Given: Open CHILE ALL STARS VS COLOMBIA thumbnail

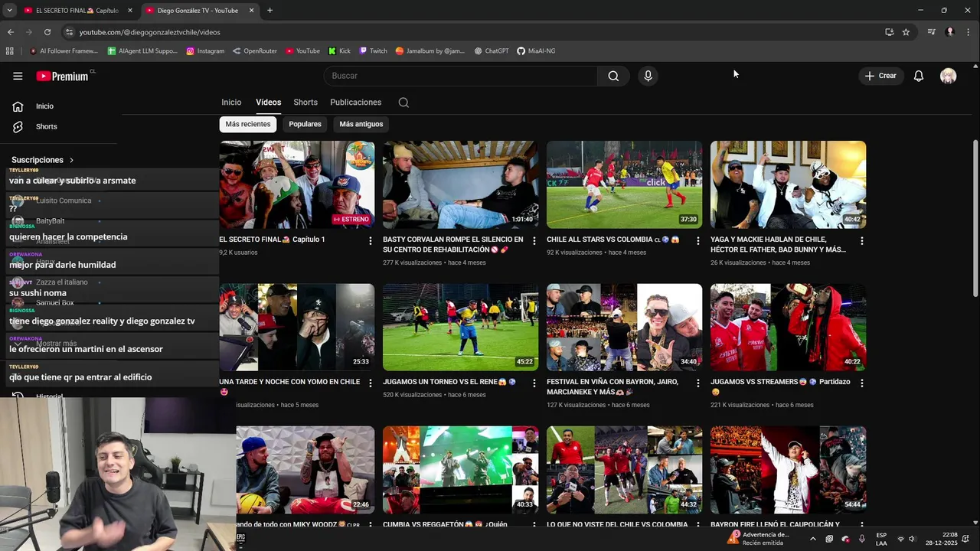Looking at the screenshot, I should pyautogui.click(x=624, y=184).
